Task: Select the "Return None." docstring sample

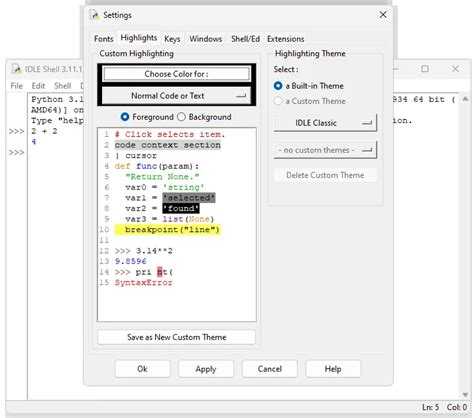Action: [162, 177]
